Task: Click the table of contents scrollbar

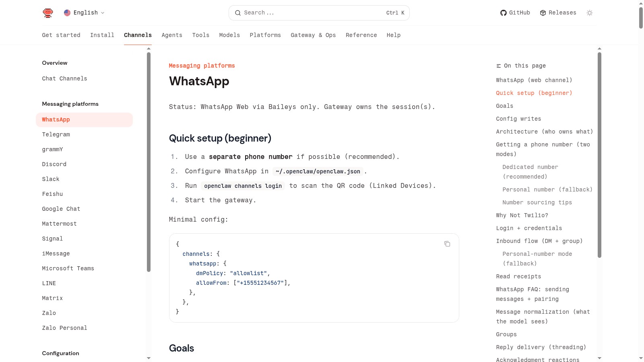Action: 599,155
